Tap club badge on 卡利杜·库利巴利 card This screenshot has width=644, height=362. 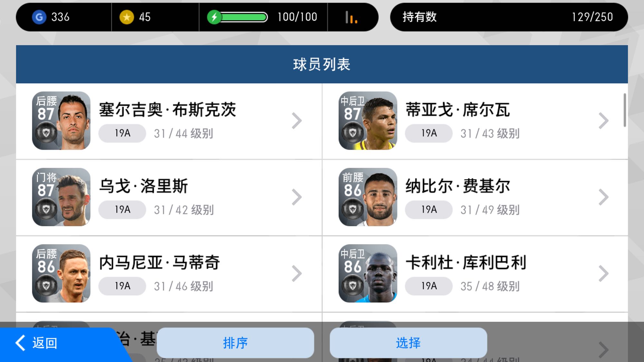[x=353, y=286]
